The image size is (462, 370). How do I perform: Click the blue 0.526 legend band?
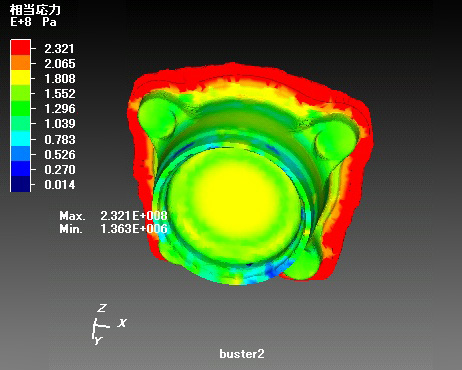tap(21, 154)
